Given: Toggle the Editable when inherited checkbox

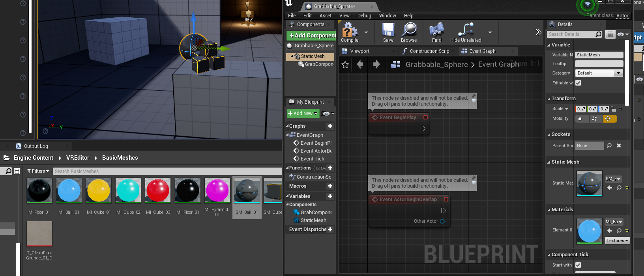Looking at the screenshot, I should tap(578, 83).
